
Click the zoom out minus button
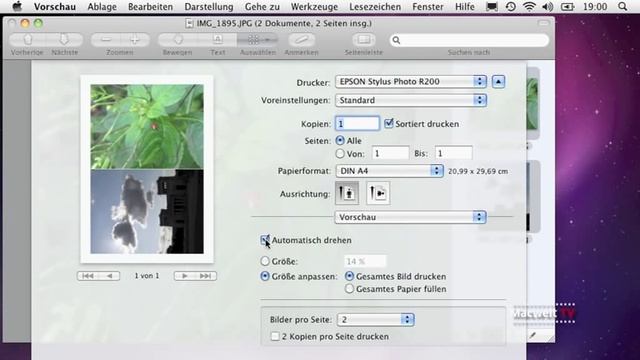[106, 40]
